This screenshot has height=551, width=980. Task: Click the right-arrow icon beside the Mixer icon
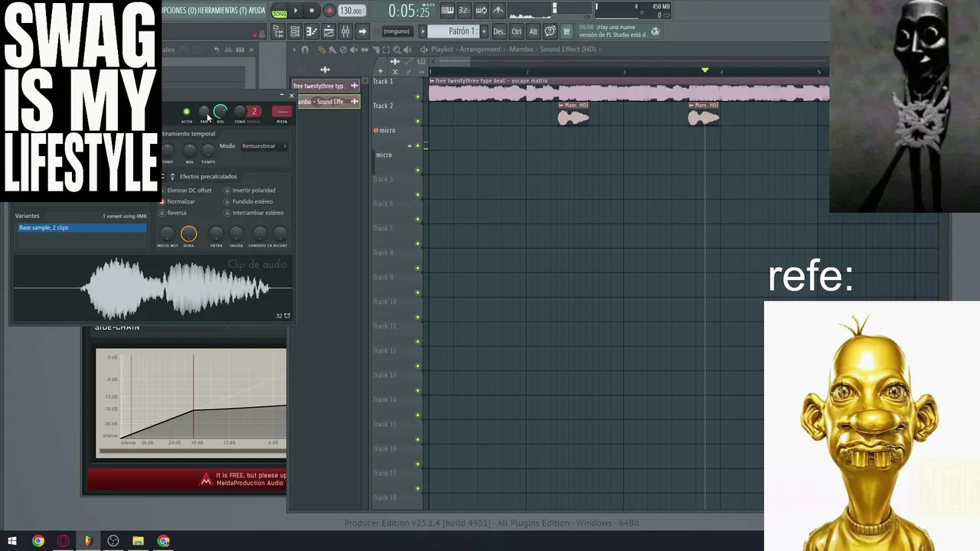click(x=362, y=31)
